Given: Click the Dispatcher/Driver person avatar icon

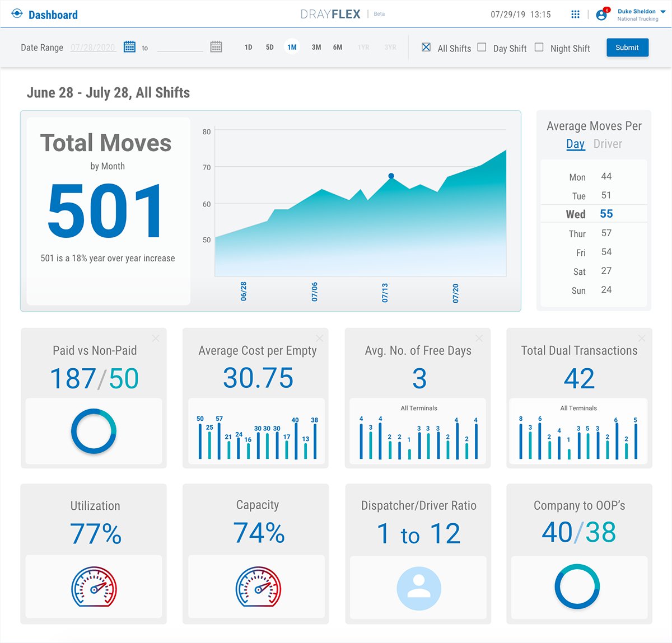Looking at the screenshot, I should [x=419, y=589].
